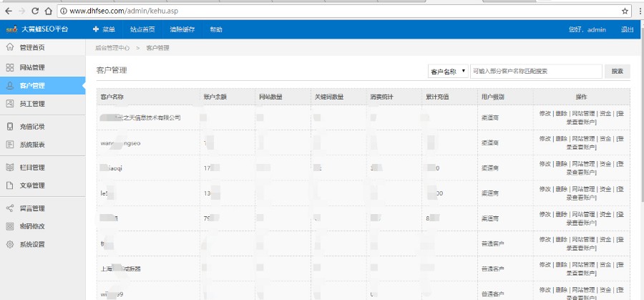
Task: Open 资金 for 云之天信息技术有限公司 row
Action: pyautogui.click(x=605, y=114)
